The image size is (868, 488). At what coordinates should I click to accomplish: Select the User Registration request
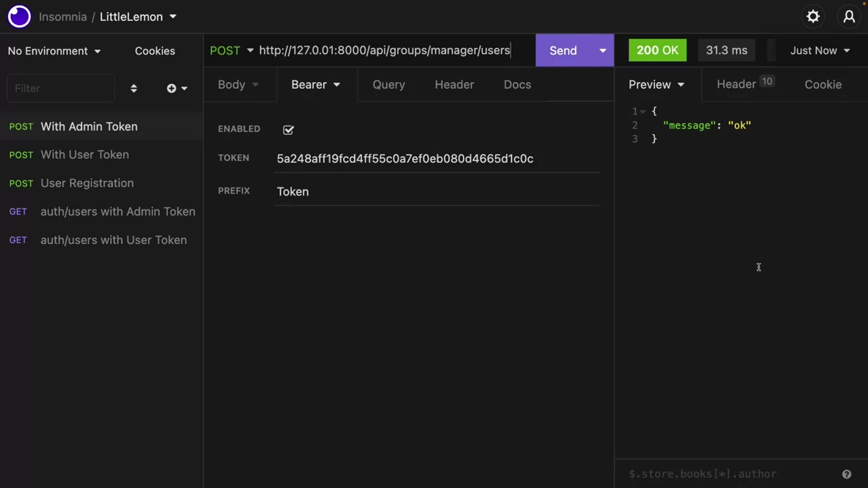pos(87,183)
